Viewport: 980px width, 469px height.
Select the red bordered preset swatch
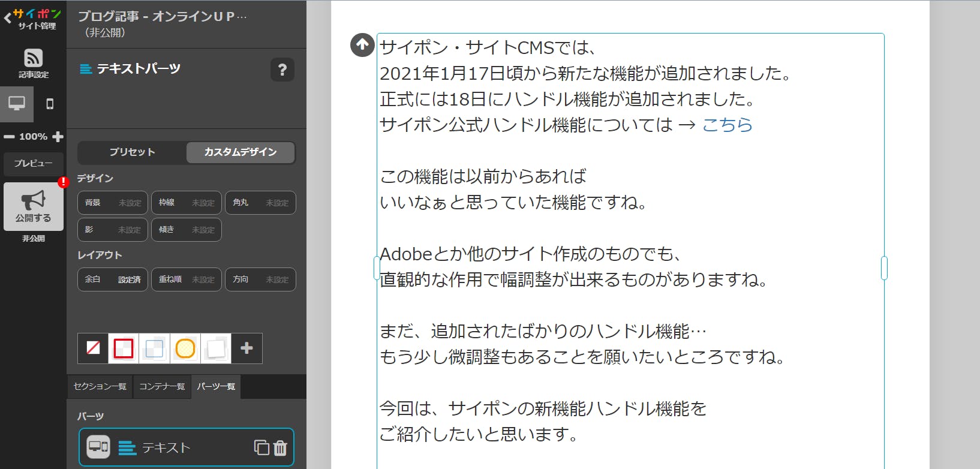coord(124,348)
